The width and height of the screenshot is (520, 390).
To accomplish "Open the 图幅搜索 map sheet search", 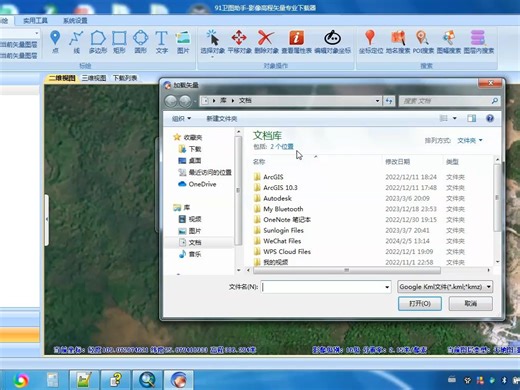I will point(449,42).
